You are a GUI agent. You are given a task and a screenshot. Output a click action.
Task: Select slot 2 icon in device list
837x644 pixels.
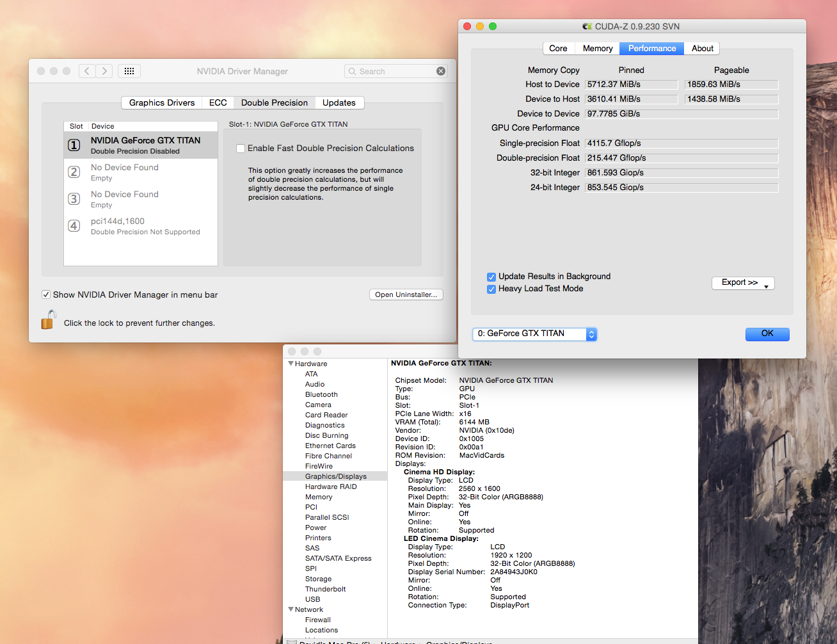click(74, 172)
